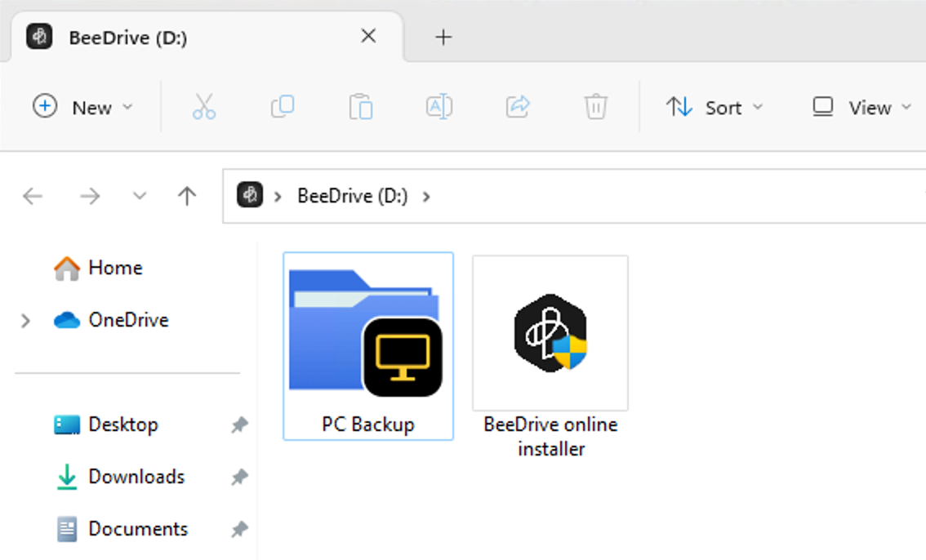The width and height of the screenshot is (926, 560).
Task: Go forward with the right arrow
Action: (90, 196)
